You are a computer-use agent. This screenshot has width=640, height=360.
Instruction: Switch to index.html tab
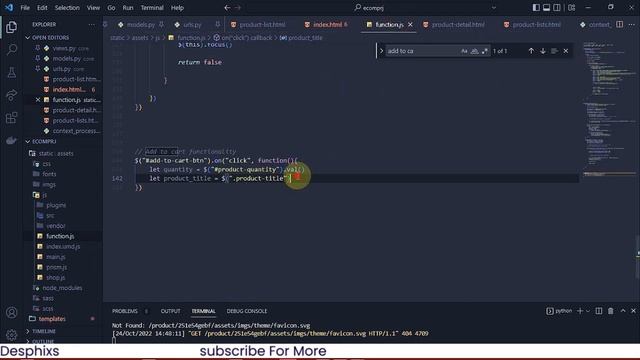click(327, 24)
